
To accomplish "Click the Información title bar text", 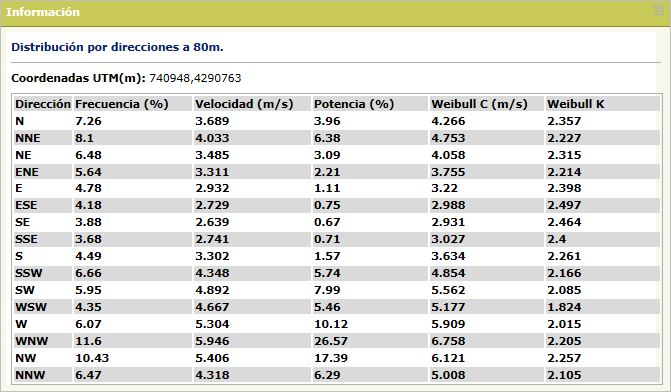I will (43, 12).
